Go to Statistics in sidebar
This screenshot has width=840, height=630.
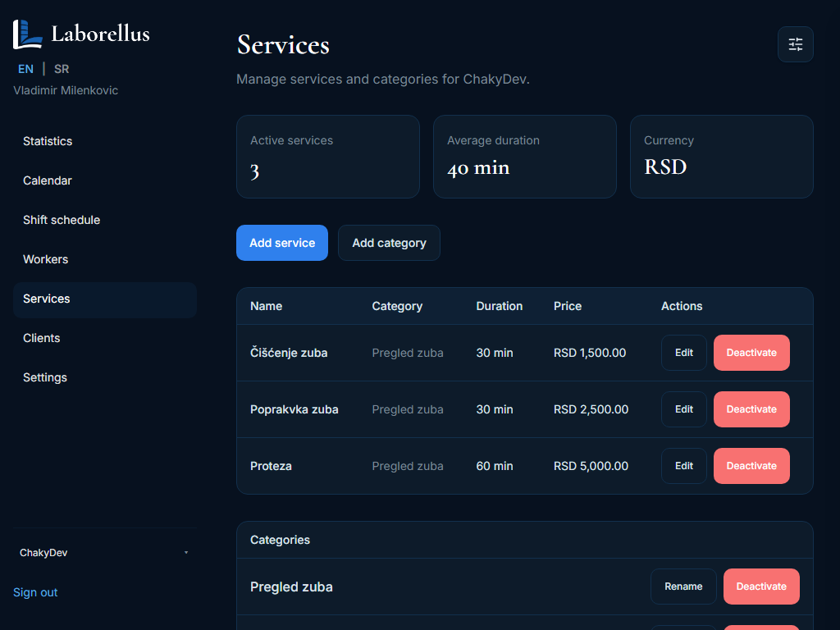click(x=105, y=141)
